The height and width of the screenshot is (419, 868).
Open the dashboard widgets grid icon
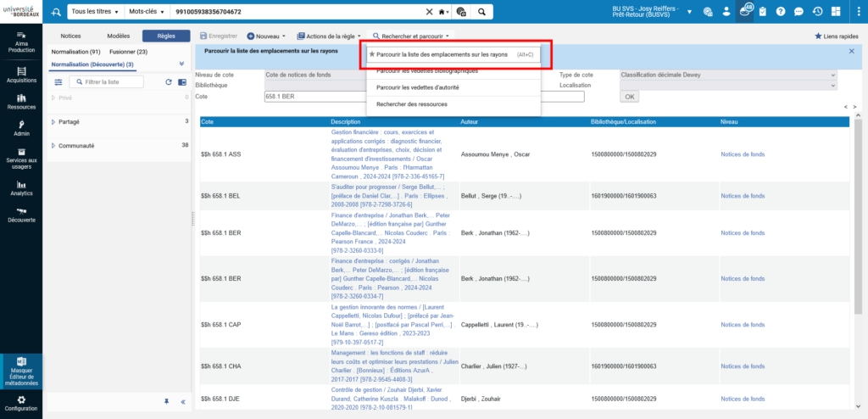pyautogui.click(x=835, y=12)
